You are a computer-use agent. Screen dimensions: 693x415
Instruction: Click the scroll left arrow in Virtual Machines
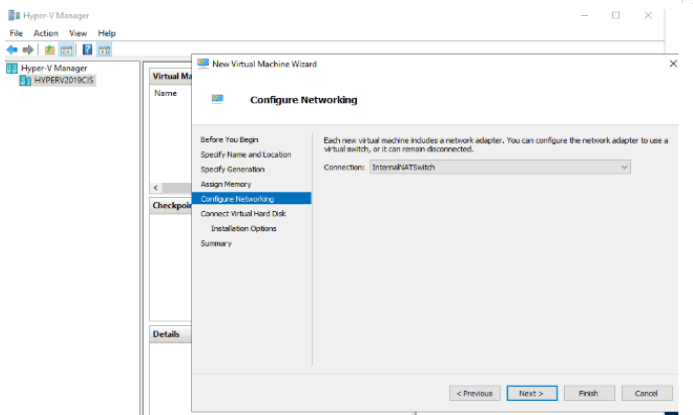click(156, 188)
